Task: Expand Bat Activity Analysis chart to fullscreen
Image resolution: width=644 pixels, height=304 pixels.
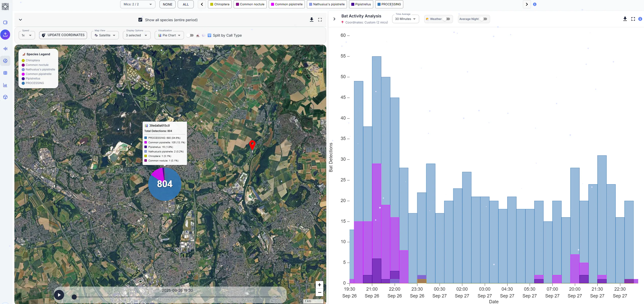Action: click(x=633, y=19)
